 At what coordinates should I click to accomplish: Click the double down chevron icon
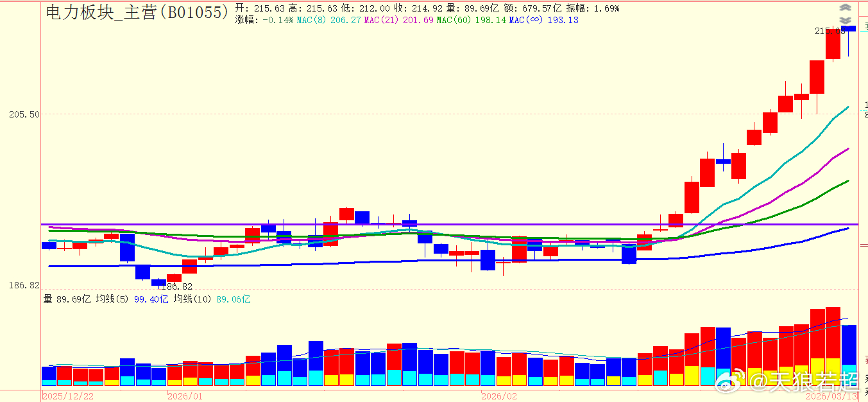click(x=846, y=21)
